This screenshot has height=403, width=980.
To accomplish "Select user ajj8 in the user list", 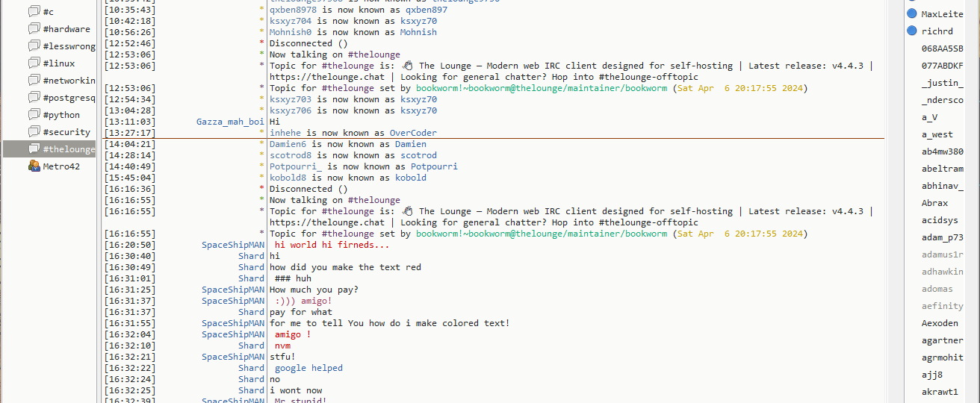I will (931, 375).
